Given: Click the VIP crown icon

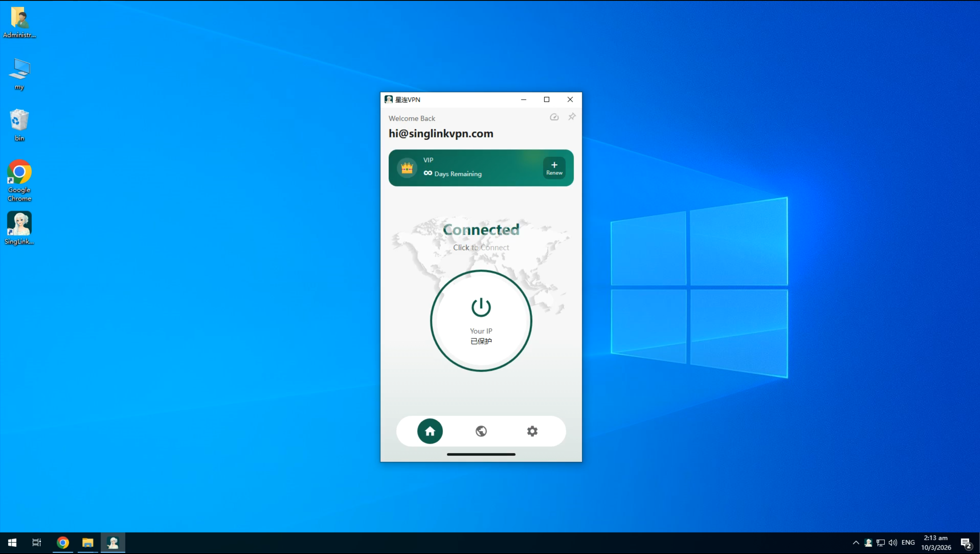Looking at the screenshot, I should (407, 168).
